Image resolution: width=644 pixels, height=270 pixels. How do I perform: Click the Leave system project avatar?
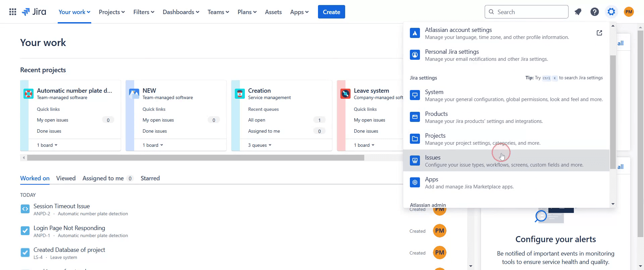[x=345, y=94]
